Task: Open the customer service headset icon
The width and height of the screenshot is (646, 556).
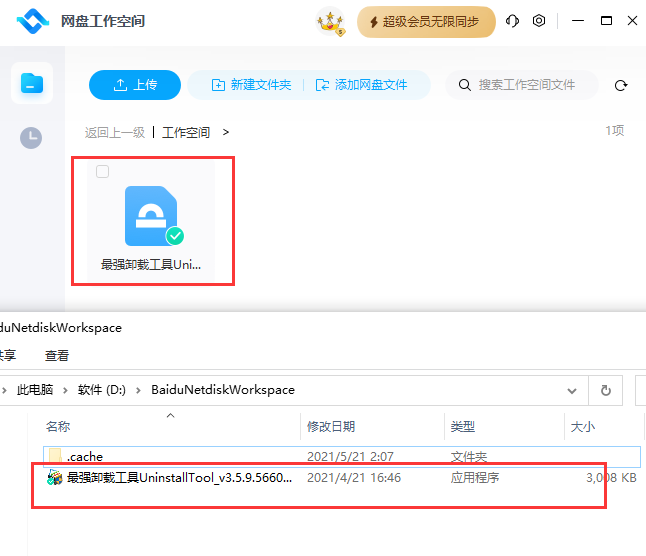Action: pos(512,21)
